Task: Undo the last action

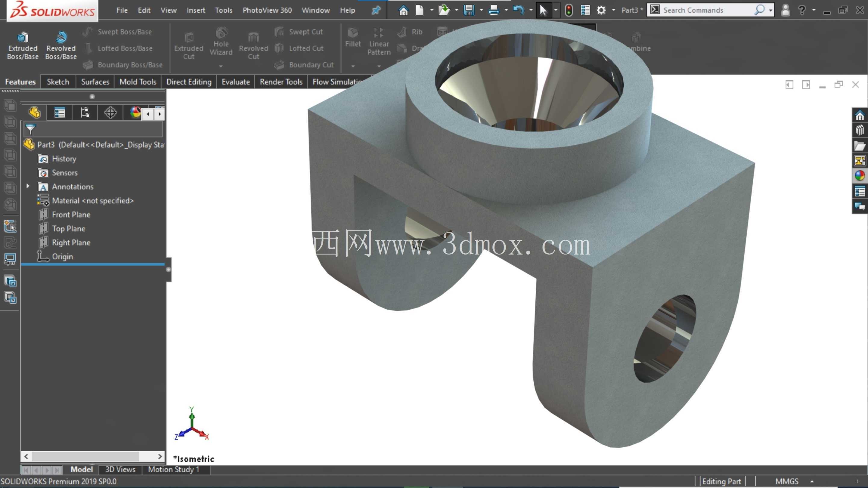Action: (x=519, y=10)
